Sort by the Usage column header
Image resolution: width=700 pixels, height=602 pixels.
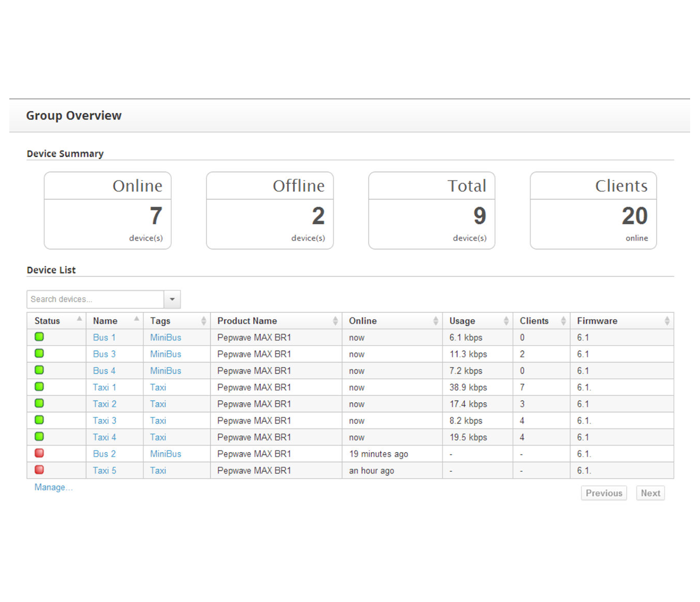[477, 321]
